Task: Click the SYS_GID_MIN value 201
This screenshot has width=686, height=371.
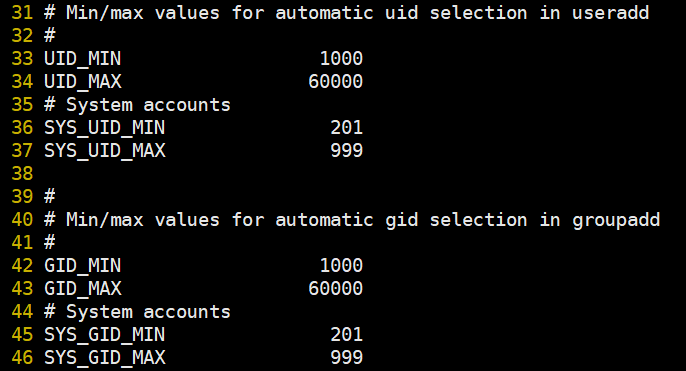Action: (x=346, y=335)
